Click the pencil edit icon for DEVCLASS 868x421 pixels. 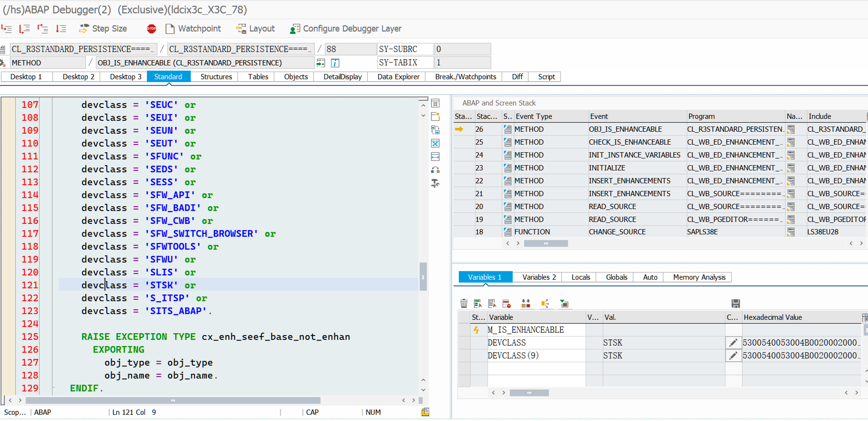pyautogui.click(x=733, y=343)
